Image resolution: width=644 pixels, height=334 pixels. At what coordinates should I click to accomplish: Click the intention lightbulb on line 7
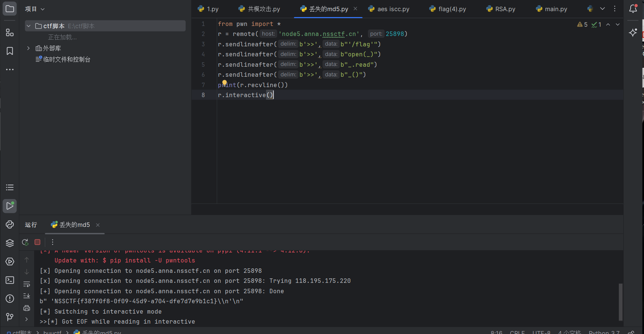click(224, 83)
